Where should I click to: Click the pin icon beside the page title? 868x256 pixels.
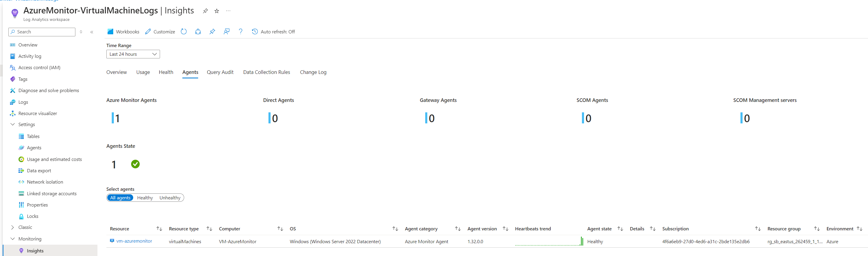[205, 11]
